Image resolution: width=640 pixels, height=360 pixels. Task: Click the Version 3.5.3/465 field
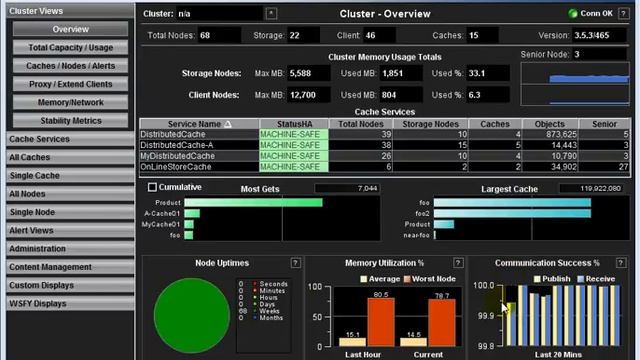pos(599,36)
